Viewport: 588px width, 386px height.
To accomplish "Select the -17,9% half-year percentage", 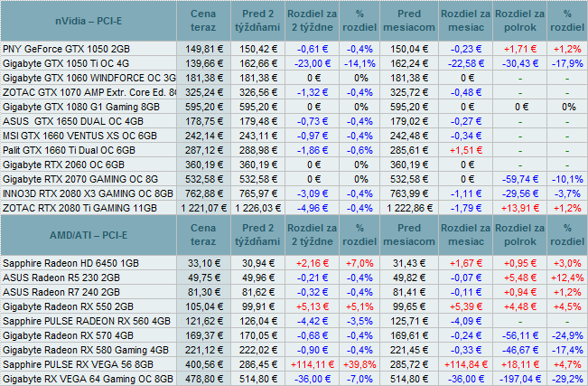I will coord(567,63).
